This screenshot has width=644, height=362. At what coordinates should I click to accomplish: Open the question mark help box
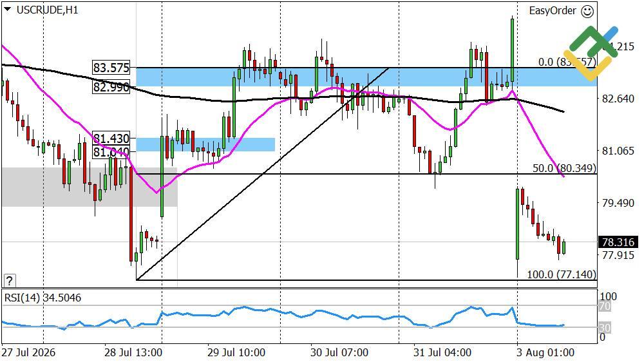[x=10, y=281]
